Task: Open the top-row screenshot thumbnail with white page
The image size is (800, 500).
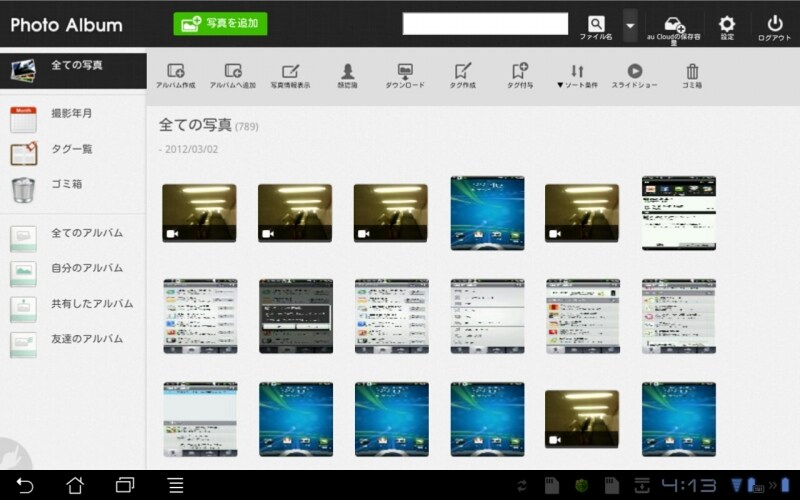Action: coord(679,213)
